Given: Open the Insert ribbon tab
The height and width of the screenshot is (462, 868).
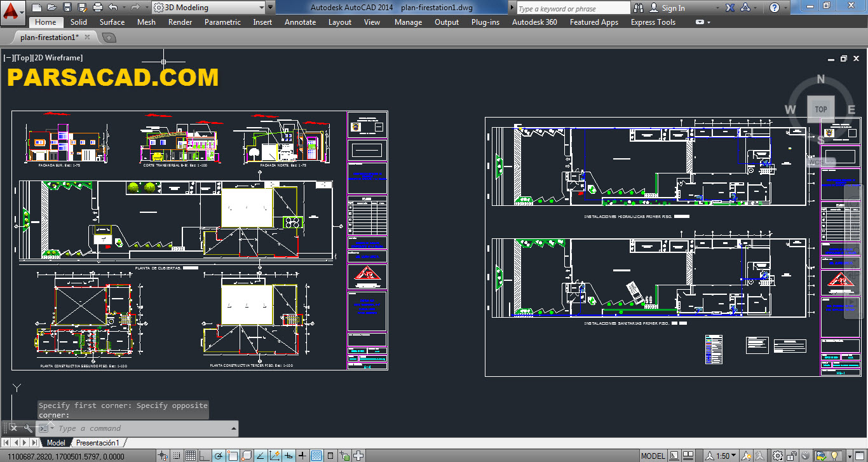Looking at the screenshot, I should tap(262, 22).
